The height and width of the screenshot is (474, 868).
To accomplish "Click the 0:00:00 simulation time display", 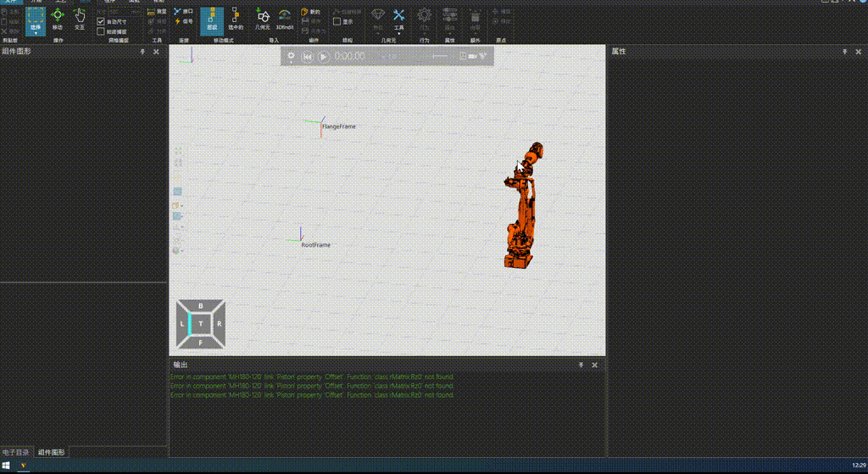I will (350, 57).
